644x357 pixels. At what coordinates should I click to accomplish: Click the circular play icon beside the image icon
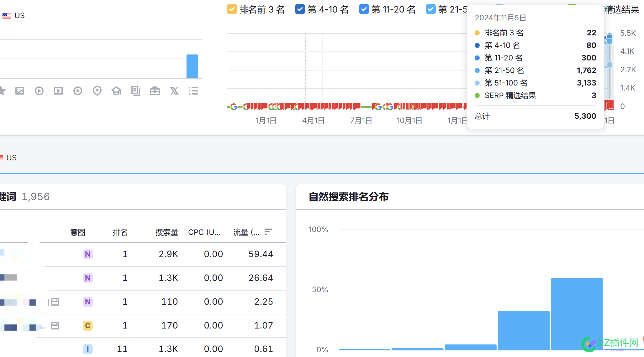click(39, 91)
